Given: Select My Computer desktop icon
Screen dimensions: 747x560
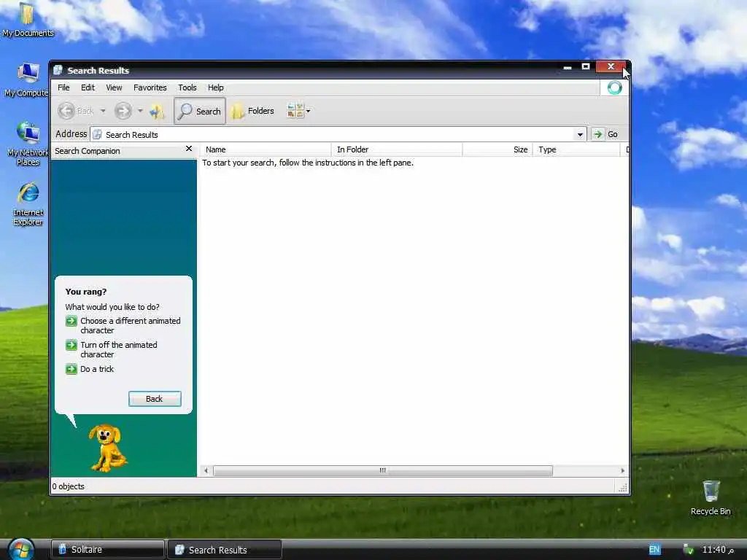Looking at the screenshot, I should point(28,79).
